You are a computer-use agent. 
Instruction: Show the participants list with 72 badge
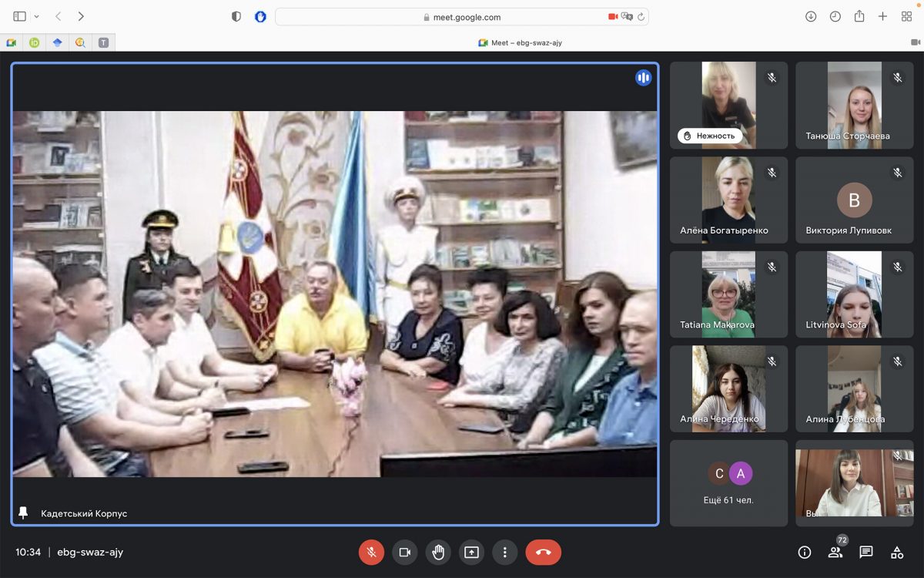(x=835, y=552)
